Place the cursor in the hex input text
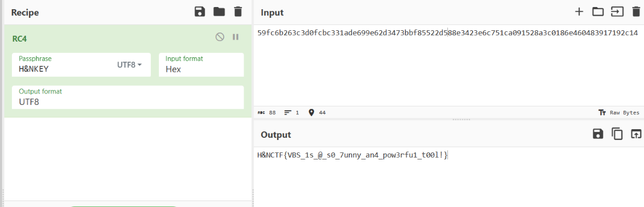This screenshot has height=207, width=644. click(448, 33)
